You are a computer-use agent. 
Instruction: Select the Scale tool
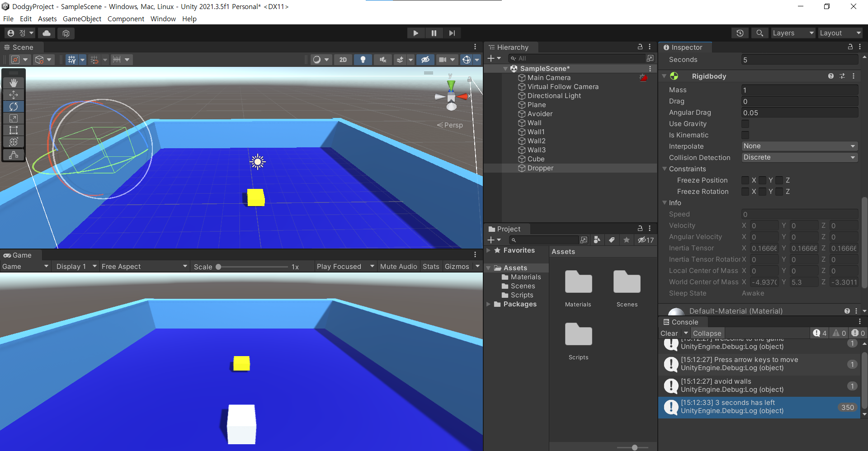[14, 118]
